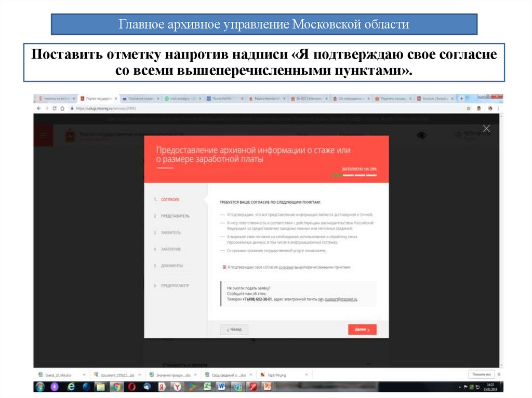Click «Показать все» in downloads bar

click(482, 374)
